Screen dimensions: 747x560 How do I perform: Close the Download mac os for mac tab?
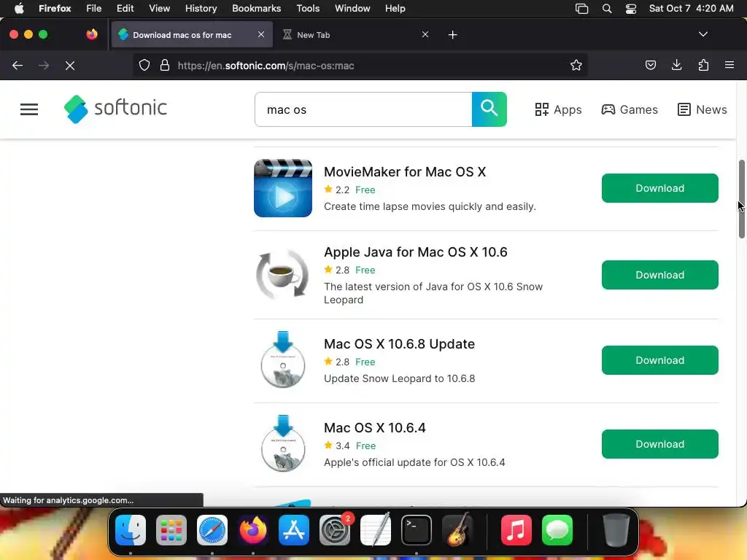[261, 34]
